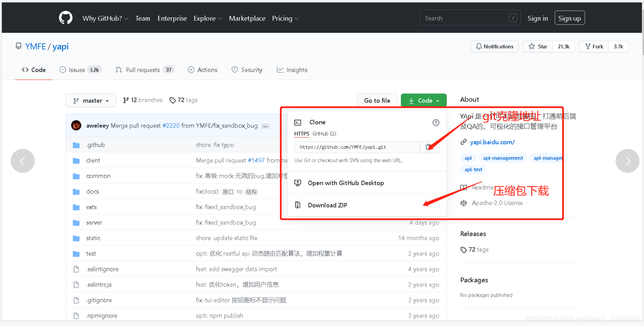Image resolution: width=644 pixels, height=326 pixels.
Task: Click the api-management topic tag
Action: [x=503, y=158]
